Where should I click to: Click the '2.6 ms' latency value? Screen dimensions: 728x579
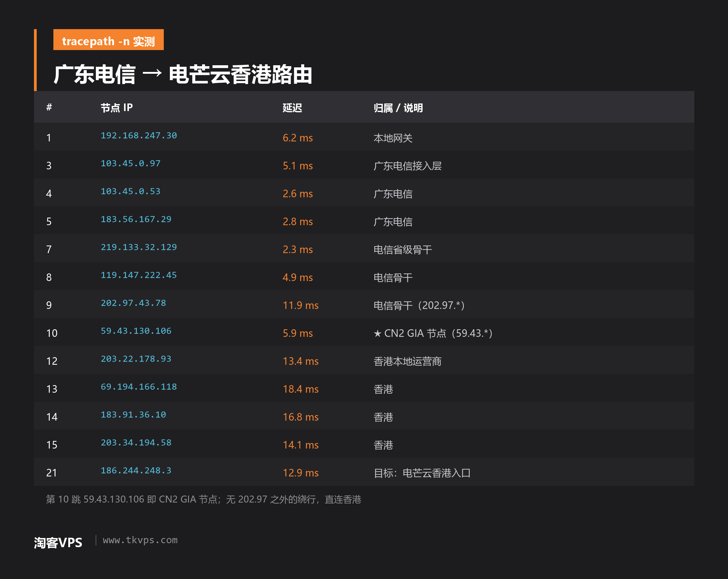298,194
